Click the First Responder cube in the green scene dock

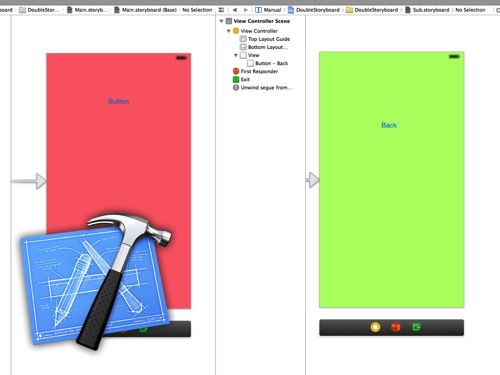pyautogui.click(x=396, y=327)
